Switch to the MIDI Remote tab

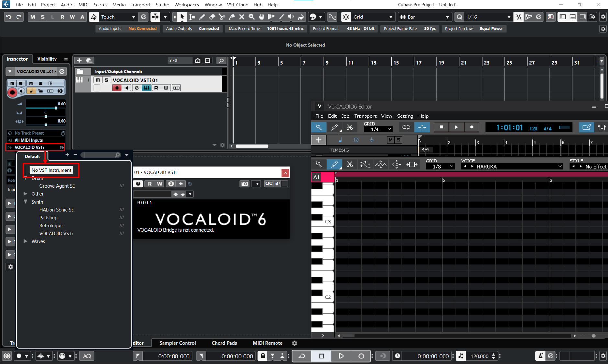[267, 343]
